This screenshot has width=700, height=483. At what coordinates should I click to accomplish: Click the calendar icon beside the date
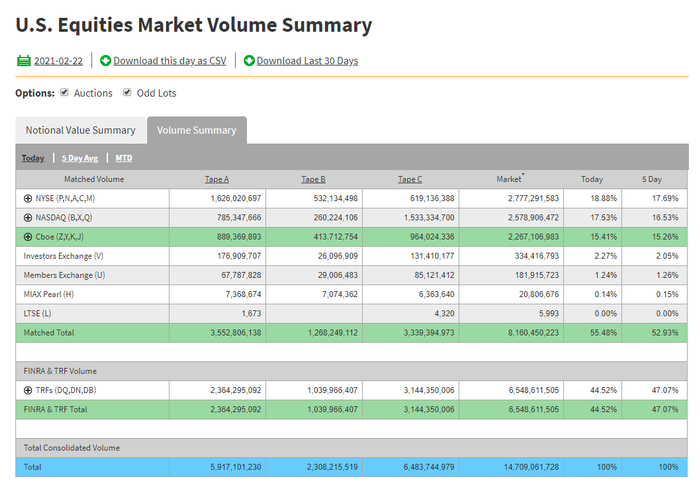24,61
